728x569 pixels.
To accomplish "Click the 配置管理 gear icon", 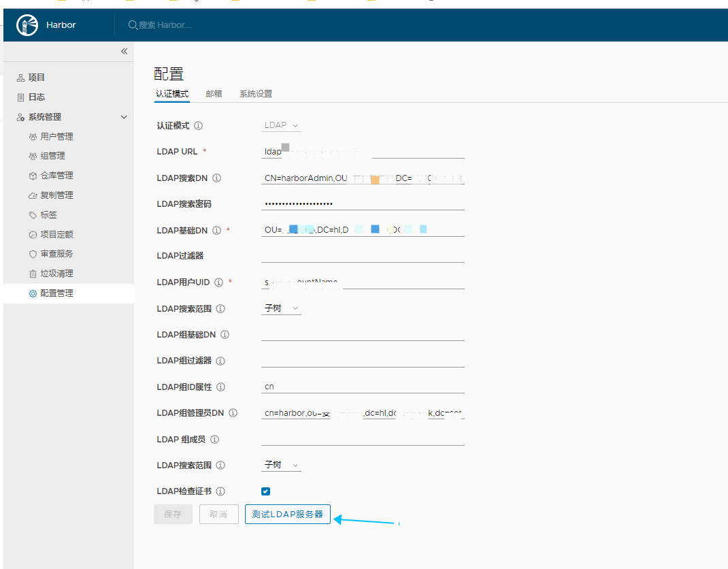I will point(33,293).
